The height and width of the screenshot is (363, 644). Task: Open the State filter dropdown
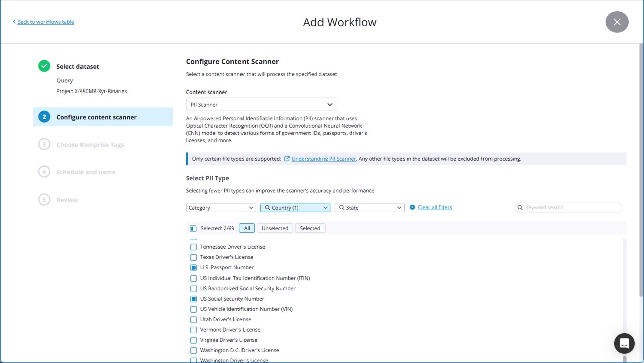point(369,208)
